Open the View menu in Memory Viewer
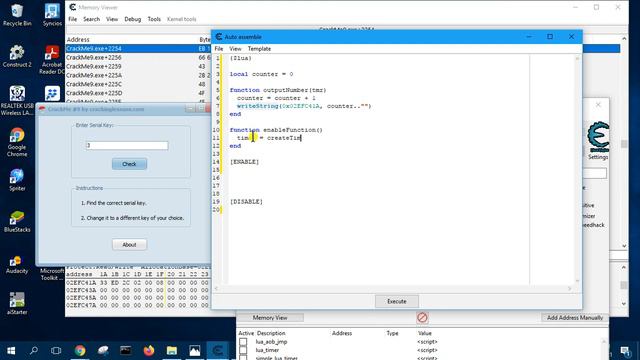 pyautogui.click(x=112, y=19)
